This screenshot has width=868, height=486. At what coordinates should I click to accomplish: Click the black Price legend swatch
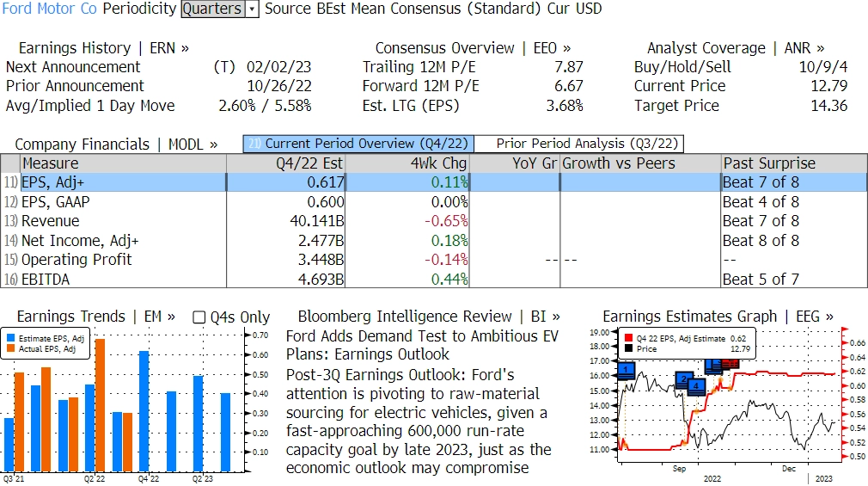[x=628, y=349]
